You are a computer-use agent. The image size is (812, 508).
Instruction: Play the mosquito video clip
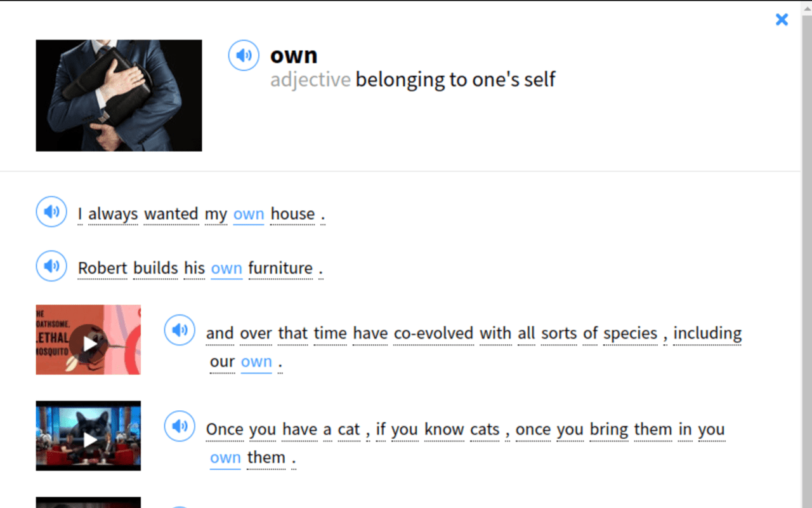point(89,340)
